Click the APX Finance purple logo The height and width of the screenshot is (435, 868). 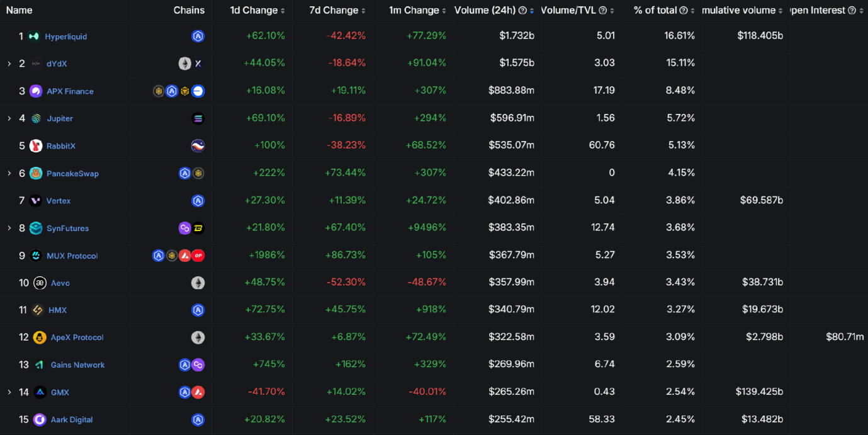pyautogui.click(x=36, y=91)
